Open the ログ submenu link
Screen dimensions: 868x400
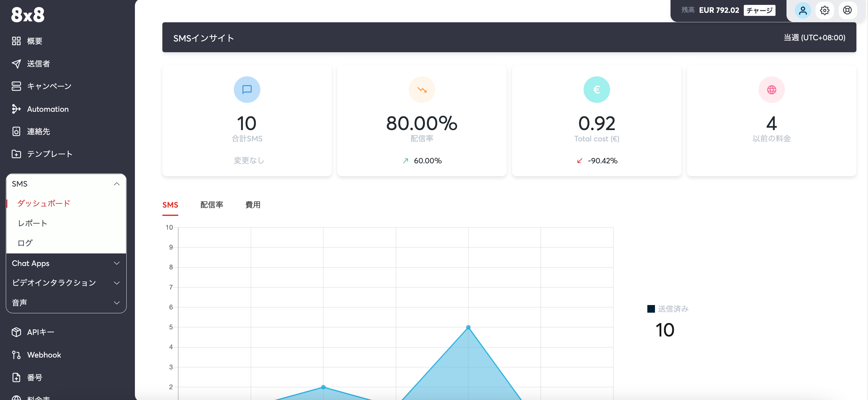25,243
